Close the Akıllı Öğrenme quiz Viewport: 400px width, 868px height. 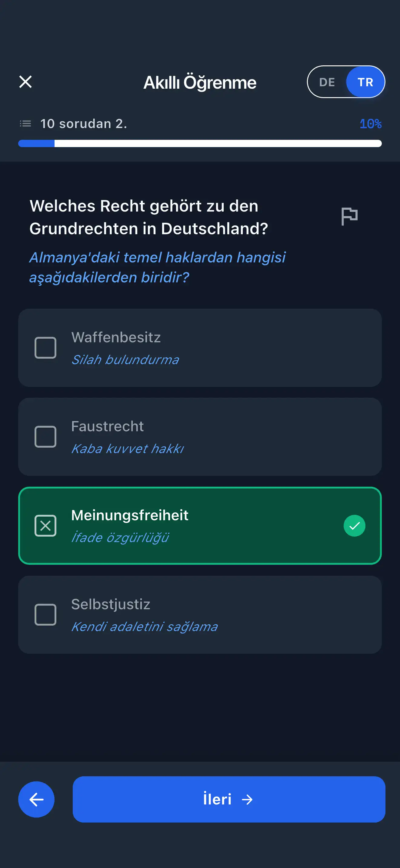coord(26,82)
